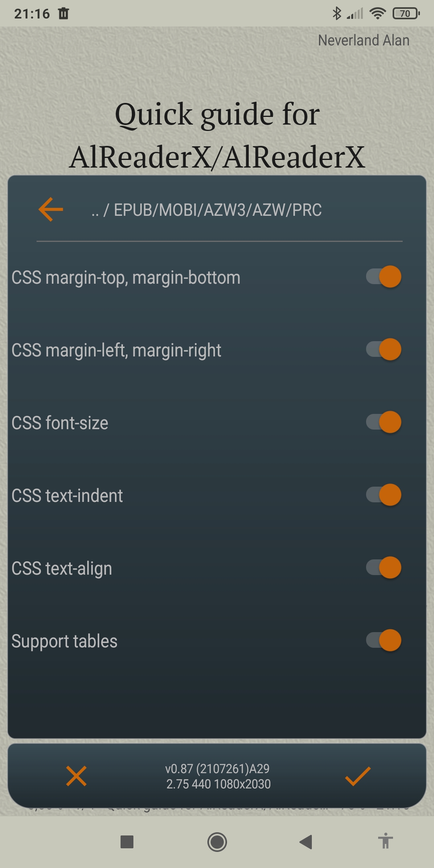Tap the orange back arrow
The image size is (434, 868).
[x=51, y=209]
